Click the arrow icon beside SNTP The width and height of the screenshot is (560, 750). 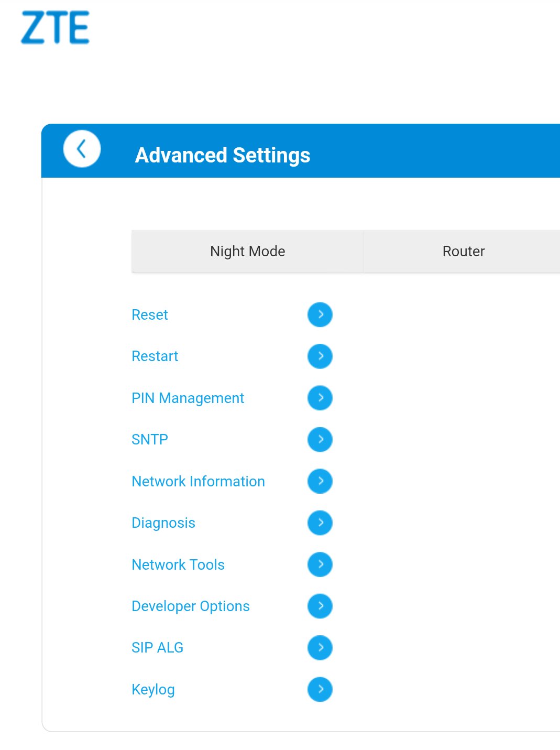[320, 439]
